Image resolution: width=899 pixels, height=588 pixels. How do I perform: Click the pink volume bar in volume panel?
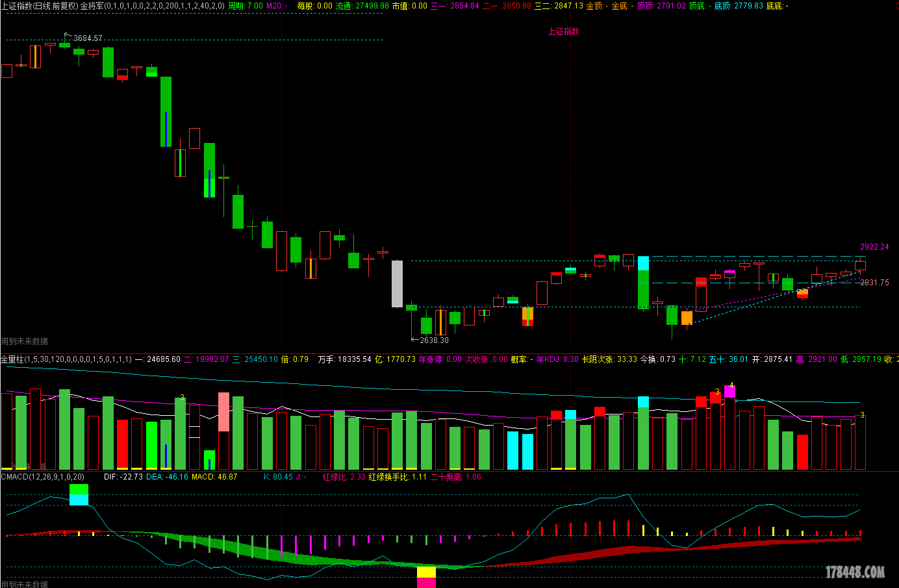coord(223,411)
